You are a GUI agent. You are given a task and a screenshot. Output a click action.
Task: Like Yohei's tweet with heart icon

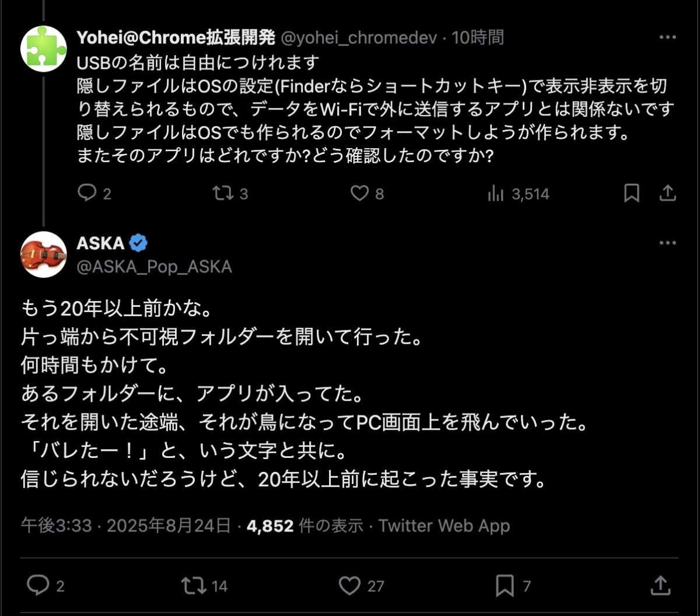[x=359, y=193]
